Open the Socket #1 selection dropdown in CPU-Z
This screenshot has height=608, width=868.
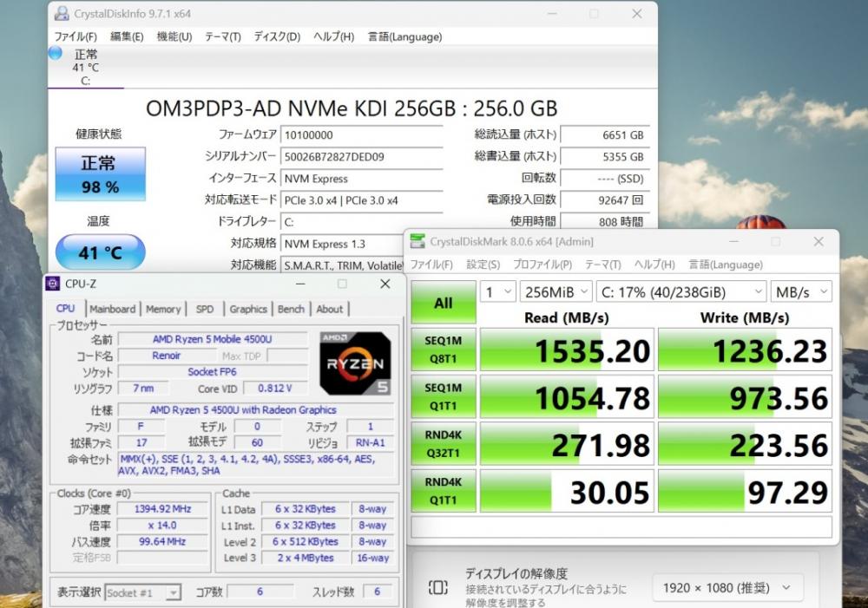(x=143, y=593)
